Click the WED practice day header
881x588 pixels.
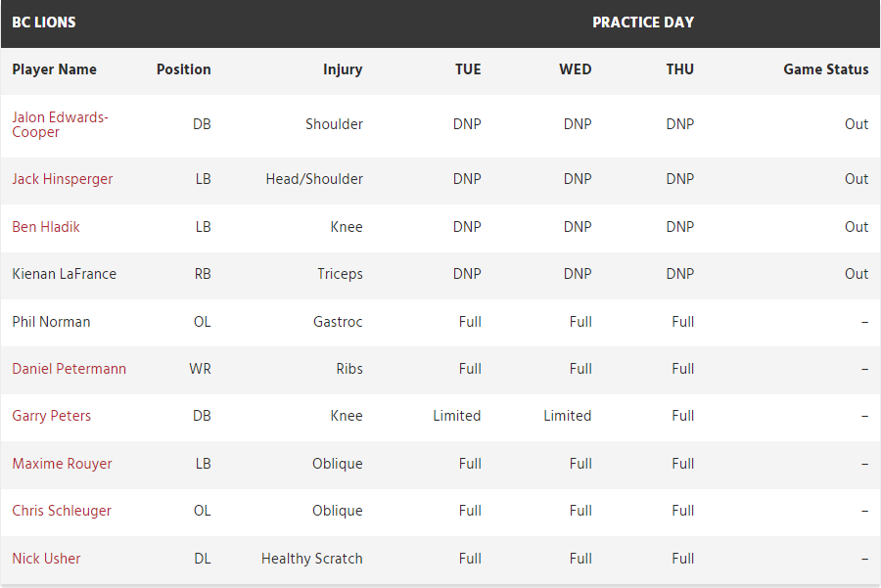click(575, 69)
